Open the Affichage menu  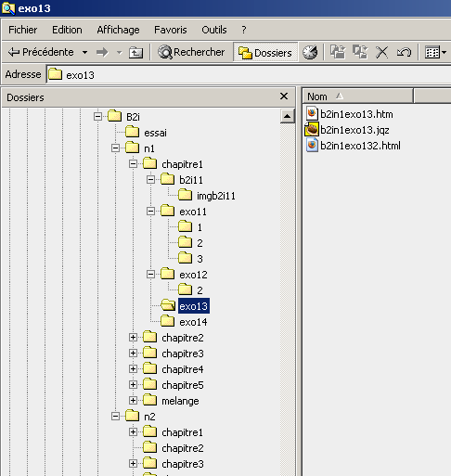coord(118,30)
